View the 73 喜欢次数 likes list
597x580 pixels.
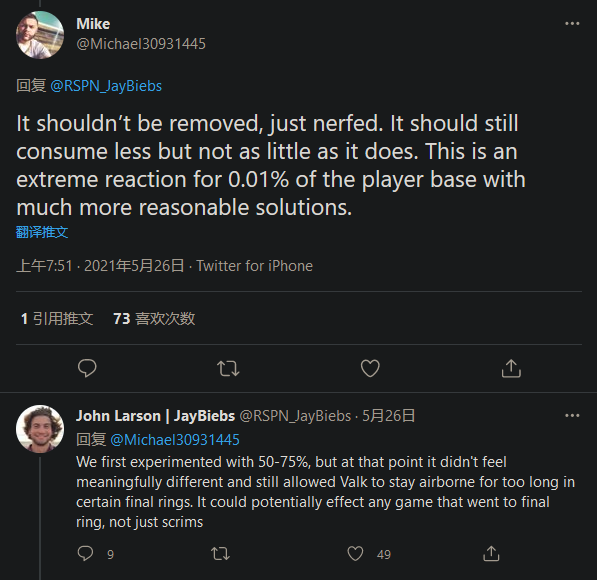click(154, 318)
